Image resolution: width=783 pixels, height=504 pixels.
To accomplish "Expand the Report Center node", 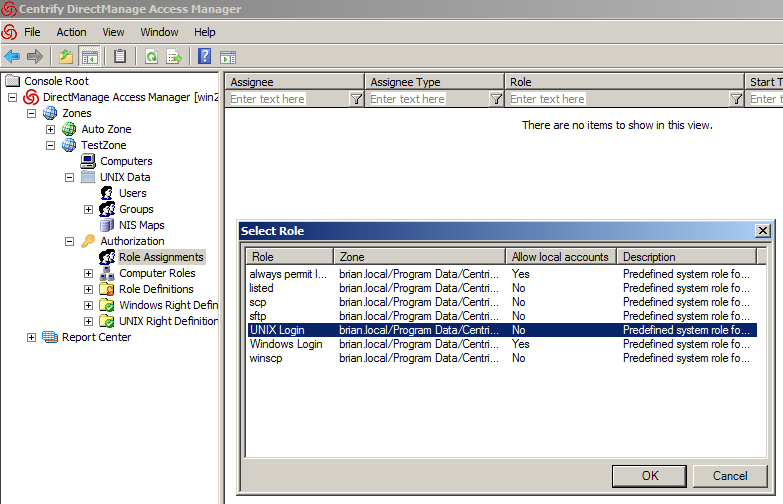I will (31, 337).
